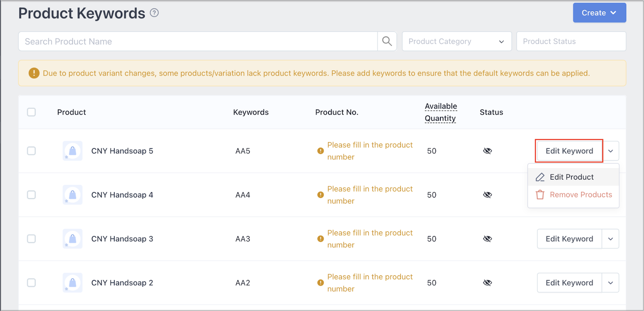Click CNY Handsoap 3 product thumbnail
This screenshot has width=644, height=311.
tap(72, 239)
